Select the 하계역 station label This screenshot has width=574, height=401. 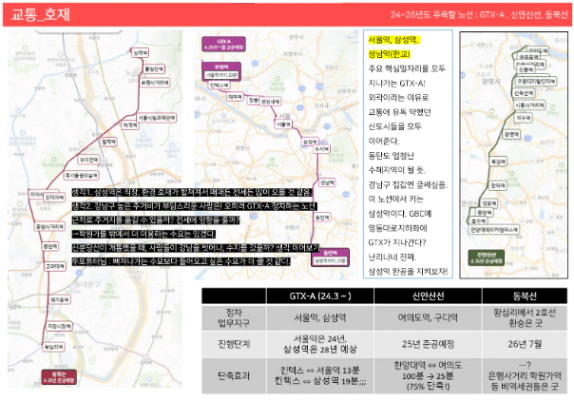[x=130, y=125]
